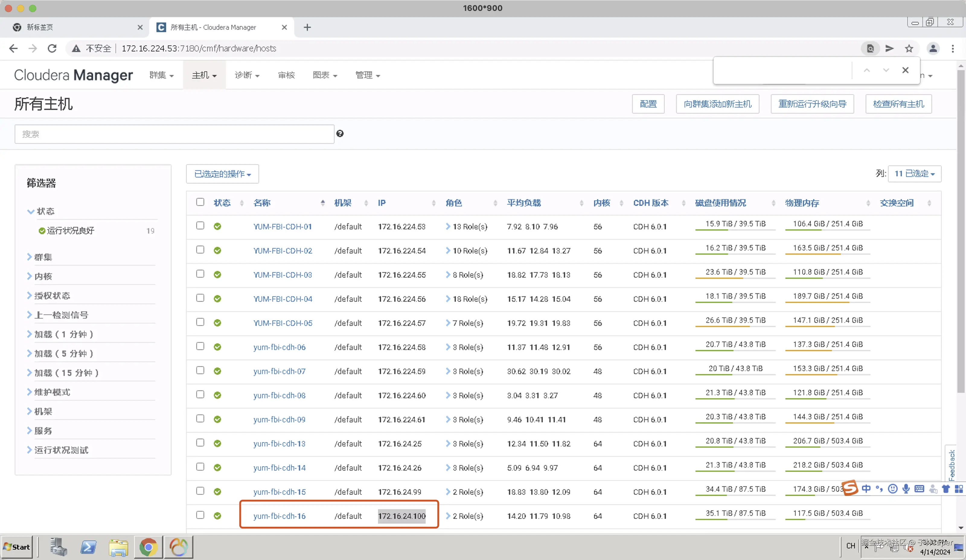Screen dimensions: 966x560
Task: Open the 11 已选定 columns dropdown
Action: (x=914, y=173)
